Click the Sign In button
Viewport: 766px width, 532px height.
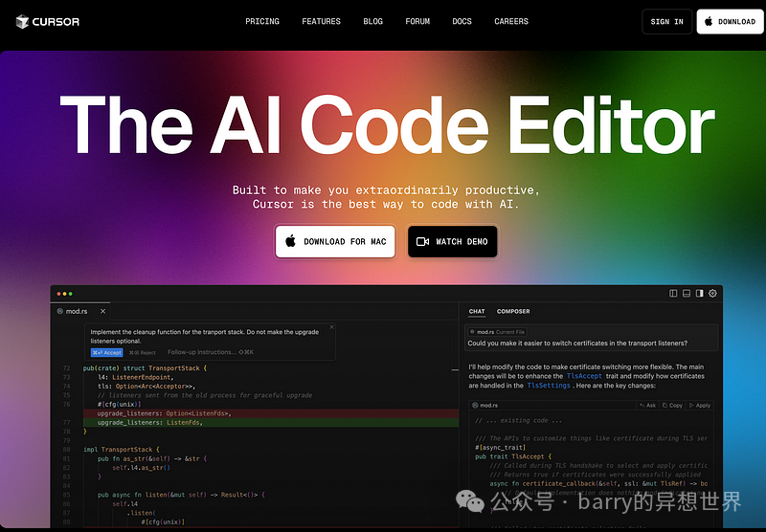666,21
